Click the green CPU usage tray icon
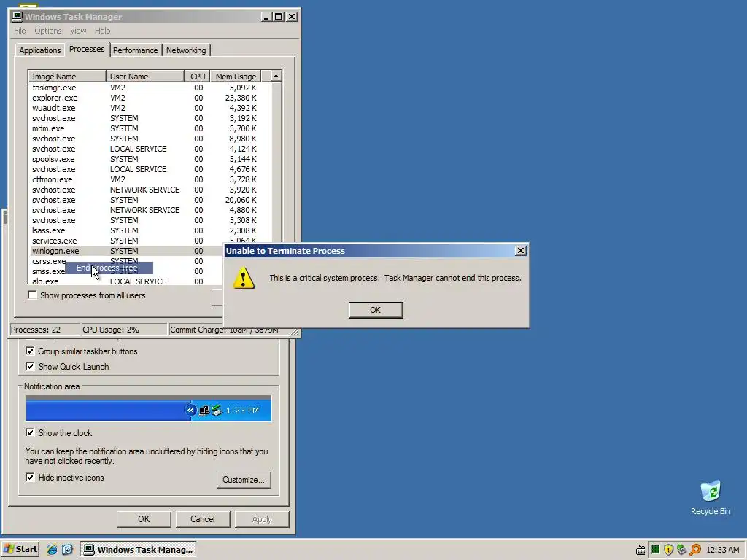Image resolution: width=747 pixels, height=560 pixels. tap(656, 550)
